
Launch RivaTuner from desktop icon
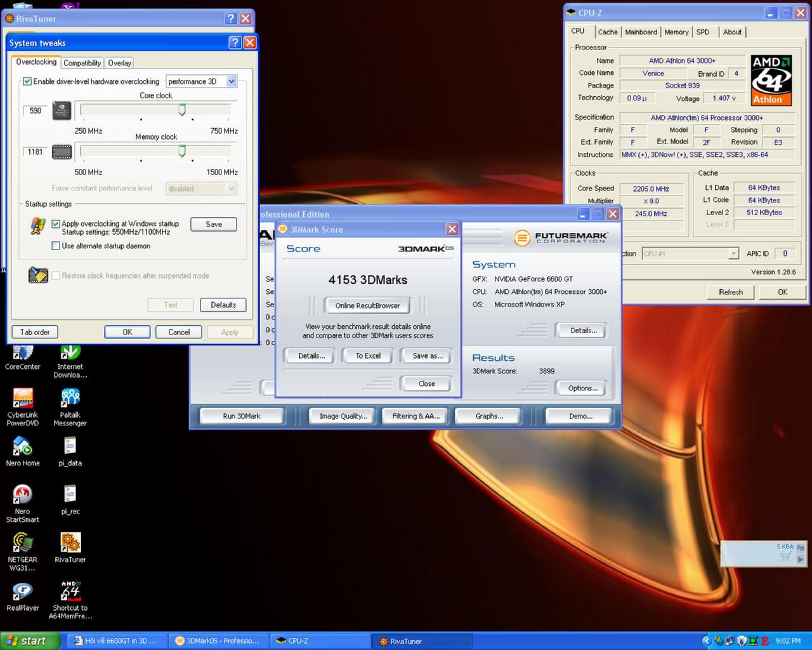click(70, 547)
